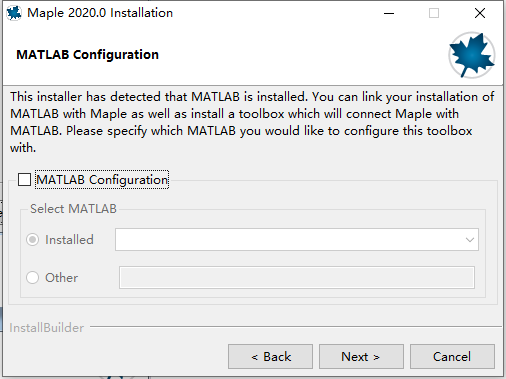Open the Installed MATLAB version combo box
The width and height of the screenshot is (506, 379).
297,239
